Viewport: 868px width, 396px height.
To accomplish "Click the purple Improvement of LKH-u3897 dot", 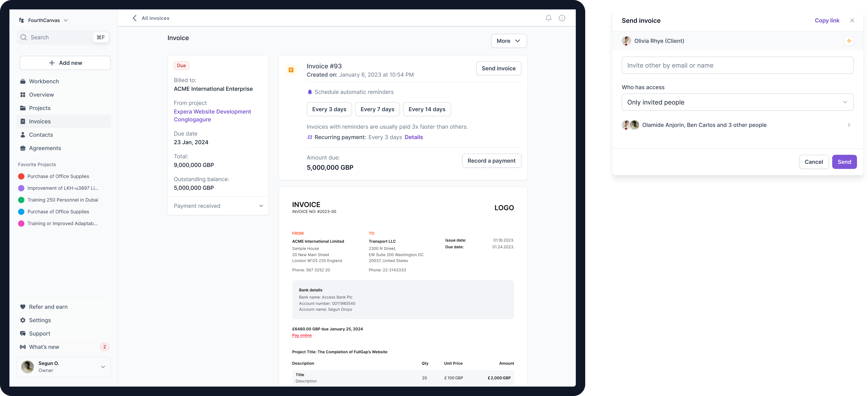I will [21, 188].
